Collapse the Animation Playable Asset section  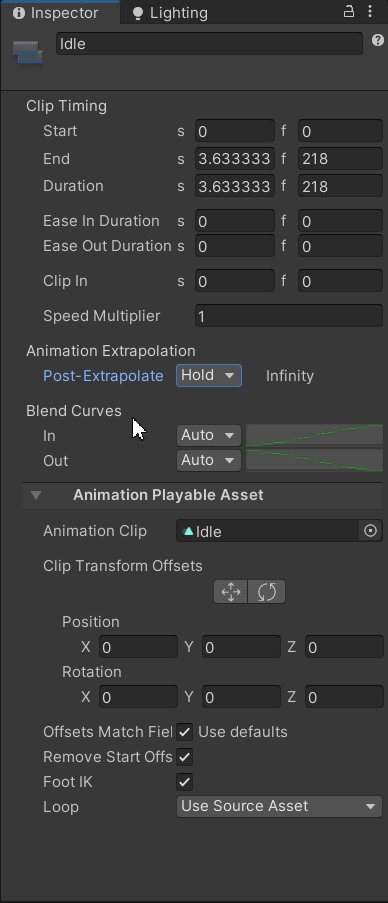[x=36, y=495]
